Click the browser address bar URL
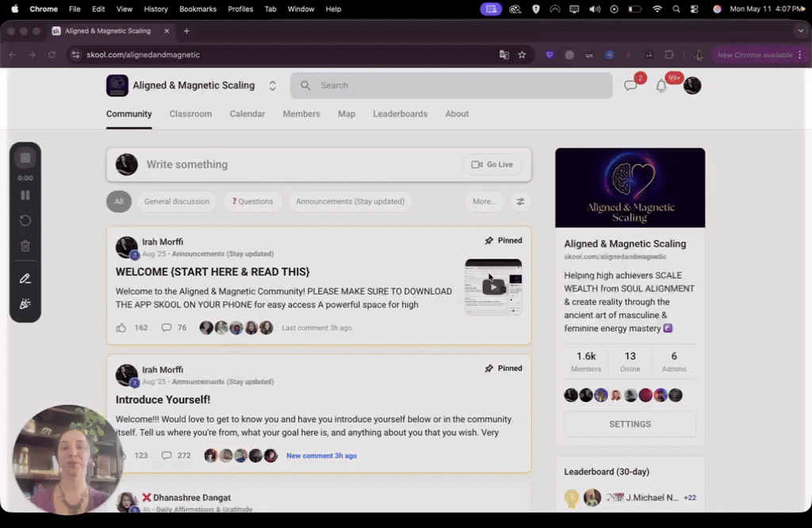 (143, 55)
